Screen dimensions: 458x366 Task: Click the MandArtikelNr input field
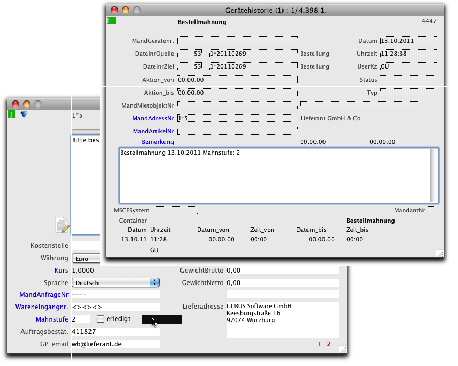point(237,131)
